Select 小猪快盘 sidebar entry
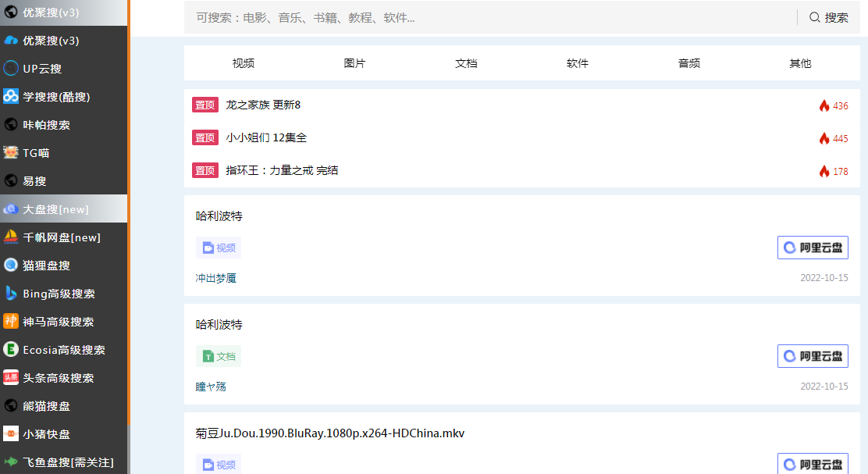868x474 pixels. click(64, 434)
